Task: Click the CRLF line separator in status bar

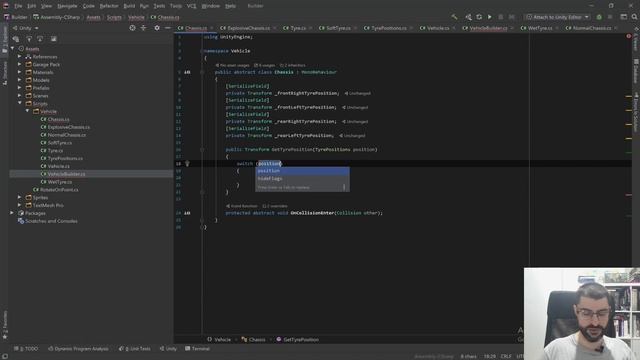Action: coord(506,357)
